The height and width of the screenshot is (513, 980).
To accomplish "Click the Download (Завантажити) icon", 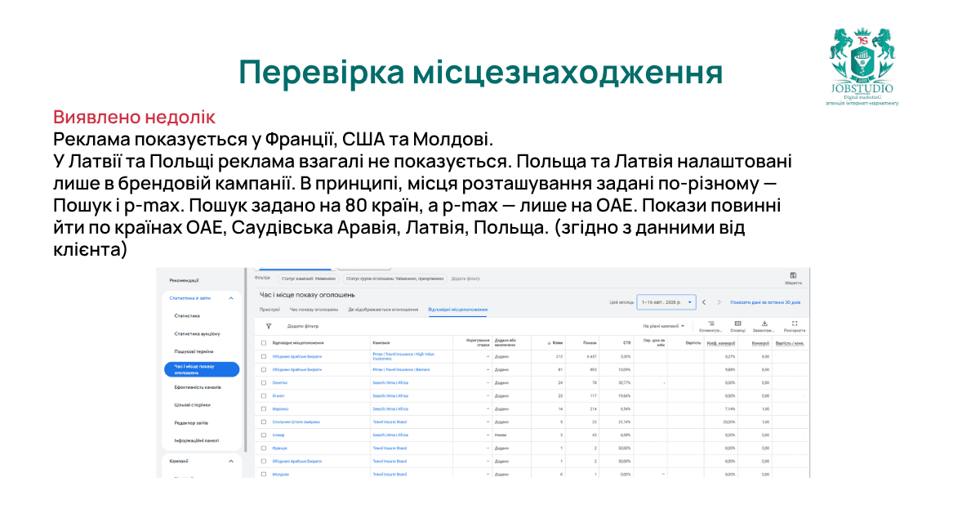I will coord(764,323).
